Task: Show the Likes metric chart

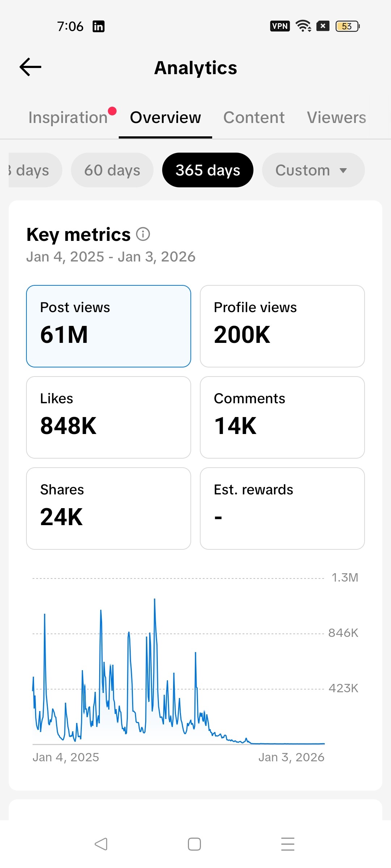Action: [109, 417]
